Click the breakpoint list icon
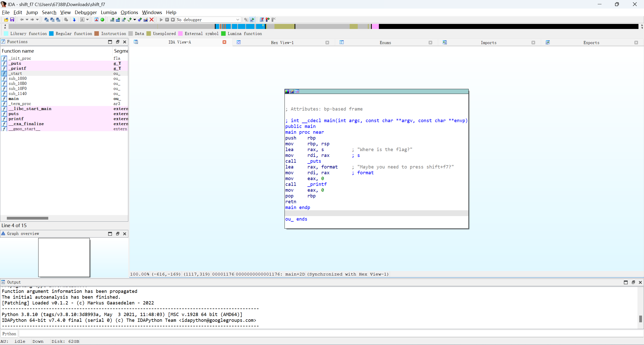 pyautogui.click(x=262, y=20)
